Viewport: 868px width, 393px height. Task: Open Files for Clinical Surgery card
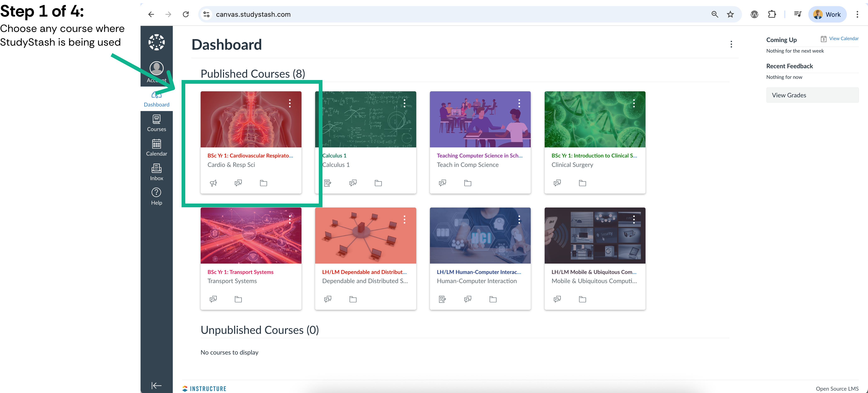point(582,183)
